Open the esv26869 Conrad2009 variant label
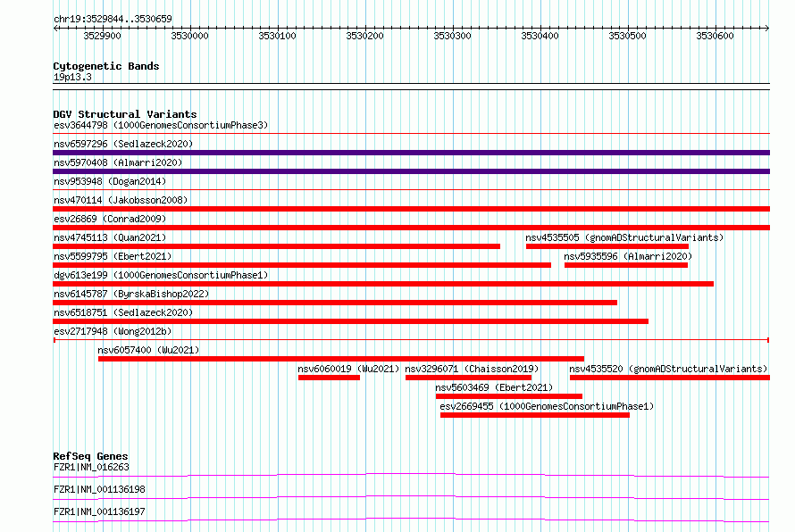The height and width of the screenshot is (532, 795). coord(110,219)
